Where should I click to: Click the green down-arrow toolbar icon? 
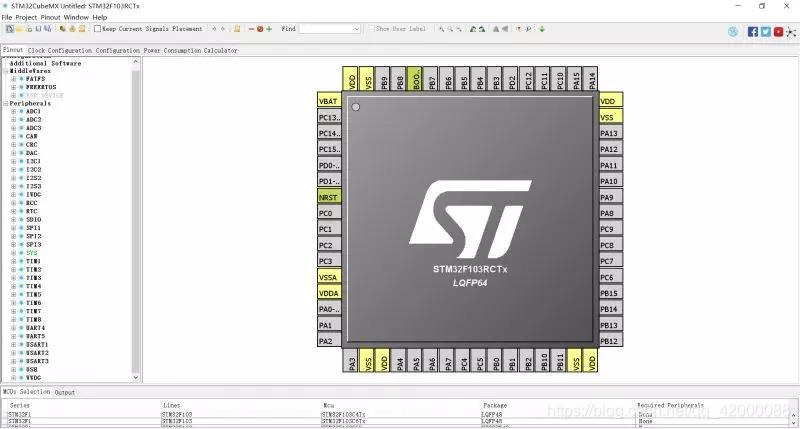tap(542, 29)
